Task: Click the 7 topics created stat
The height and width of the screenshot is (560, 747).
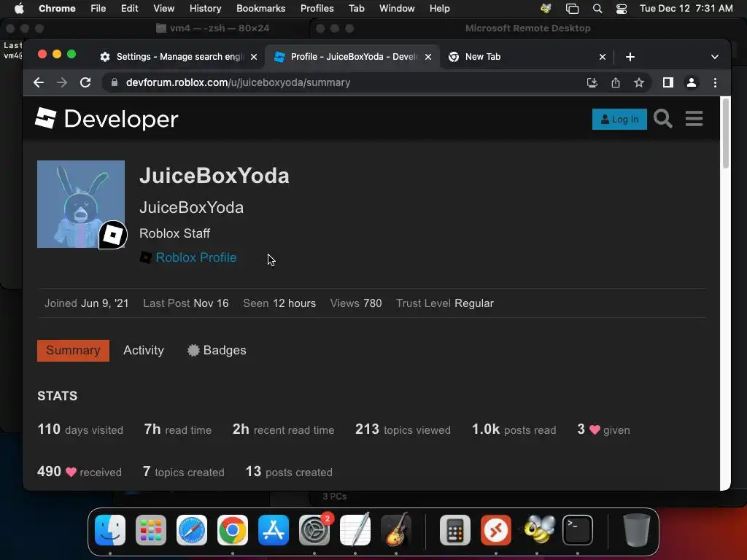Action: tap(183, 472)
